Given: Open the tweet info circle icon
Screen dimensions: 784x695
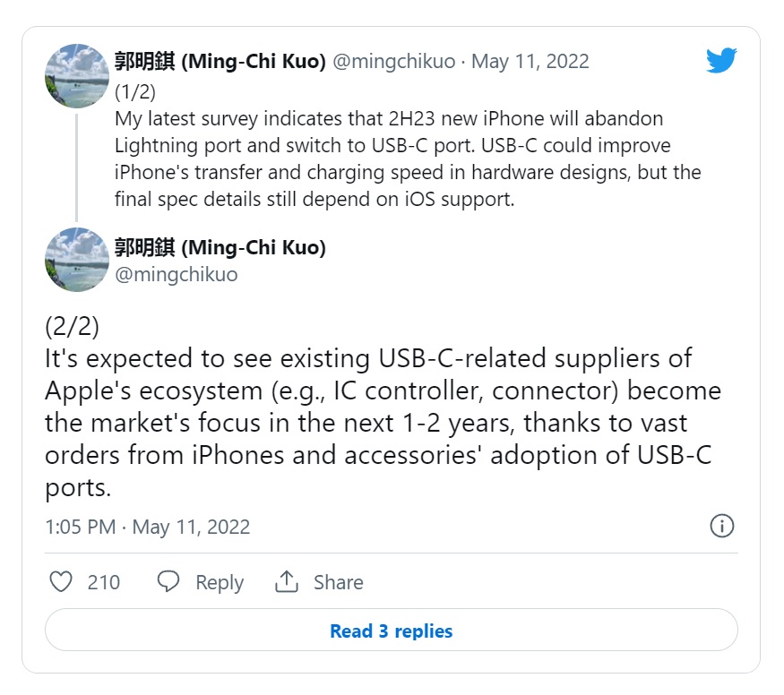Looking at the screenshot, I should pyautogui.click(x=721, y=526).
